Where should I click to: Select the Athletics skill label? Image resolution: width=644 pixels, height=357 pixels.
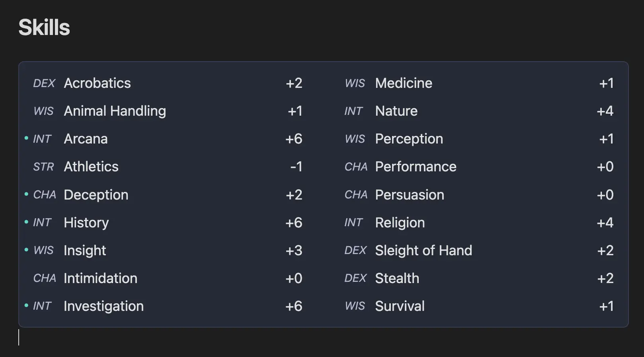pyautogui.click(x=91, y=167)
